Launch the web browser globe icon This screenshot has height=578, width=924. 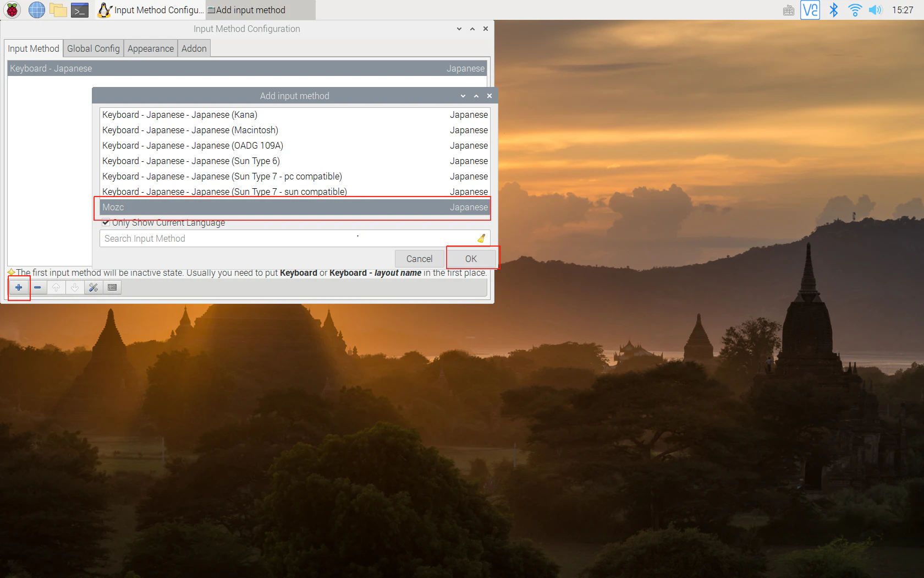coord(37,10)
